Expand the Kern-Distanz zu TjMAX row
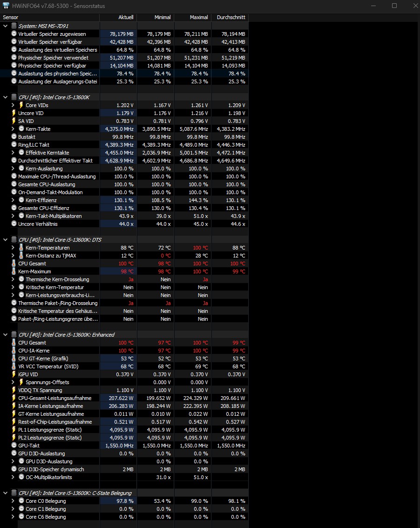The width and height of the screenshot is (420, 528). [13, 256]
